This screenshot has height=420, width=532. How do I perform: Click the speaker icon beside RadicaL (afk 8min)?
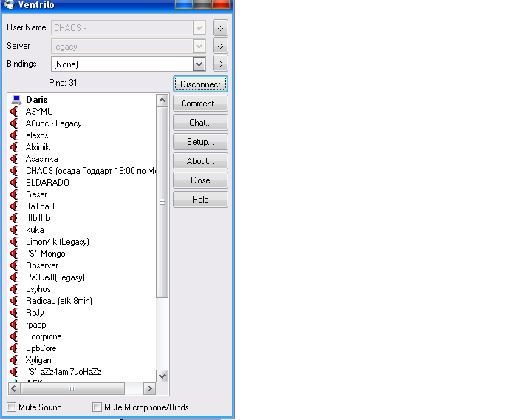(x=14, y=301)
